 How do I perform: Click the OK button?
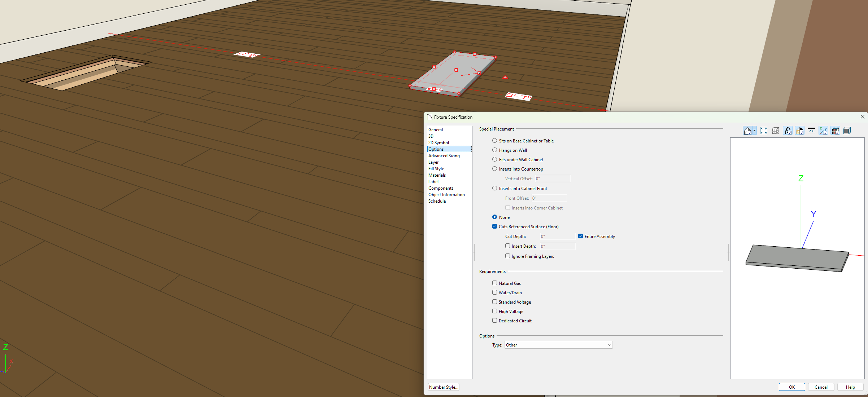click(x=791, y=387)
